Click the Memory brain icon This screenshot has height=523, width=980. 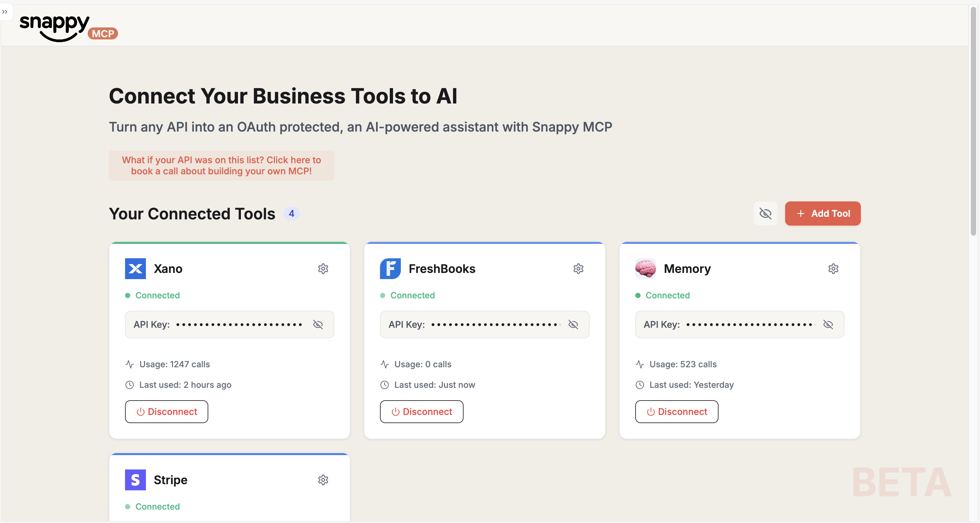(x=645, y=269)
